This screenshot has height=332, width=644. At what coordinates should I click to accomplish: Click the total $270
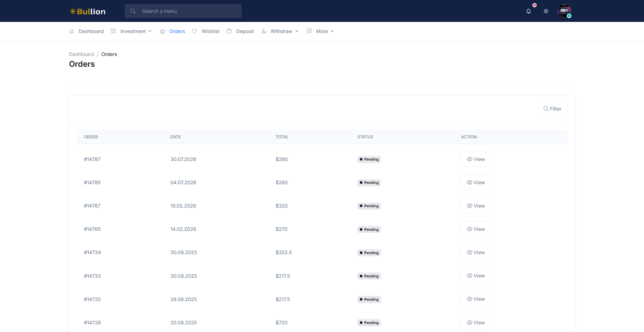[282, 229]
